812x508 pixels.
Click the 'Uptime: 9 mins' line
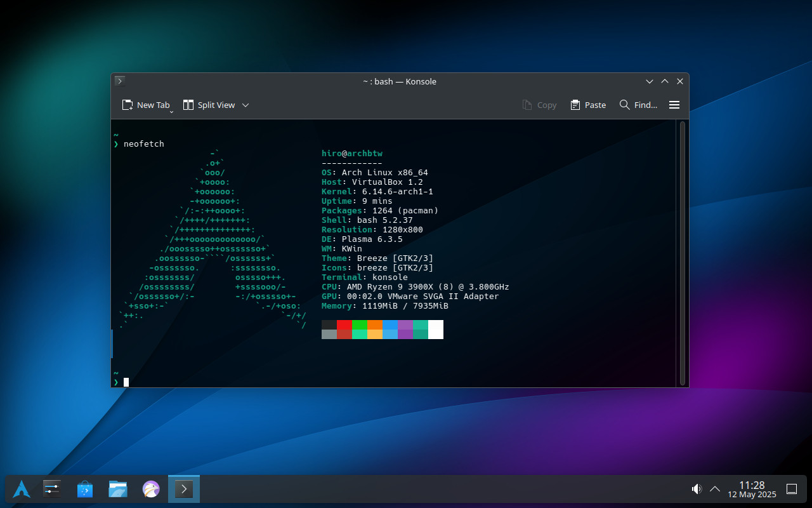[x=357, y=201]
